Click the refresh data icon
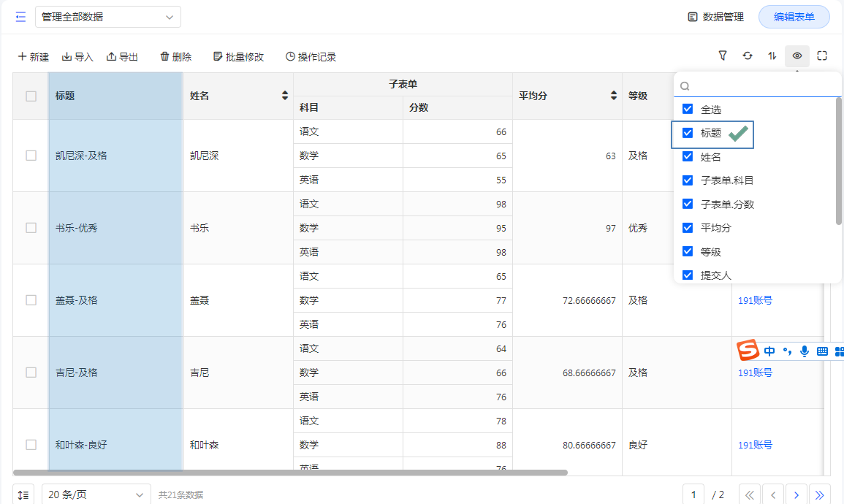This screenshot has width=844, height=504. pos(748,56)
